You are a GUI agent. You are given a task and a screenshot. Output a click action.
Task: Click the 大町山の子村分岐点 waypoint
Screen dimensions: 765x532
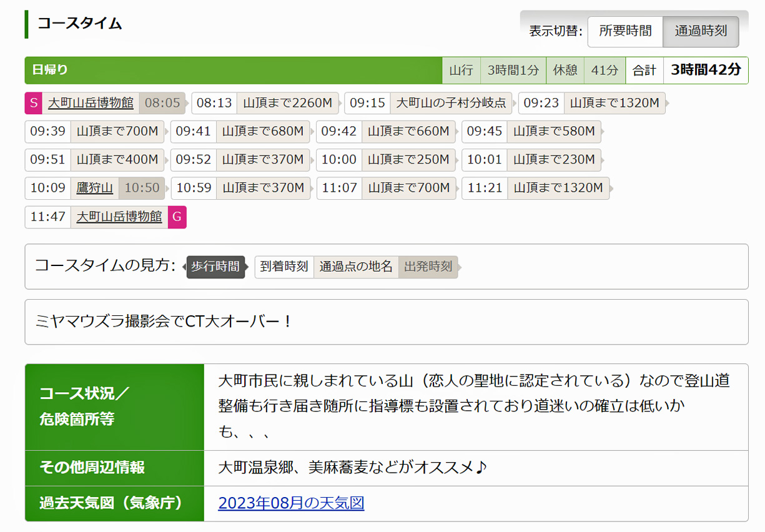[x=451, y=103]
